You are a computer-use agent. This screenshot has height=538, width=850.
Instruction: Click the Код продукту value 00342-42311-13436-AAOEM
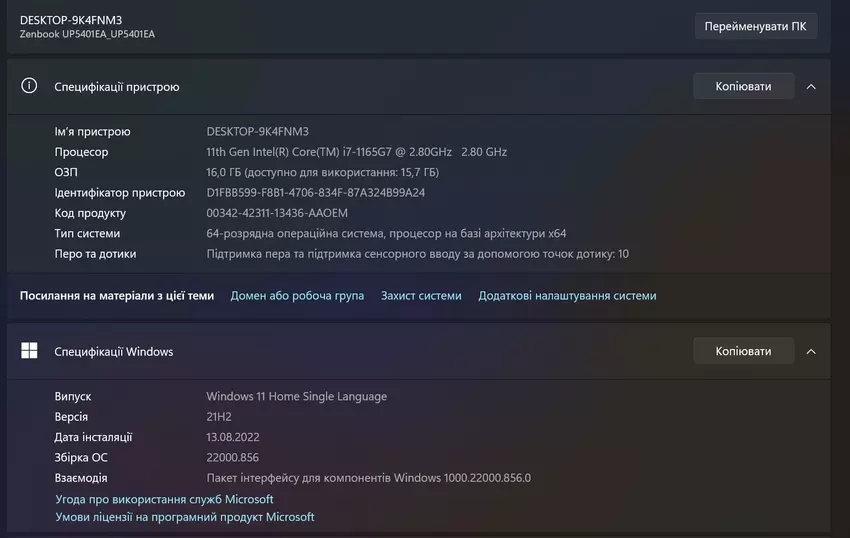pos(277,213)
